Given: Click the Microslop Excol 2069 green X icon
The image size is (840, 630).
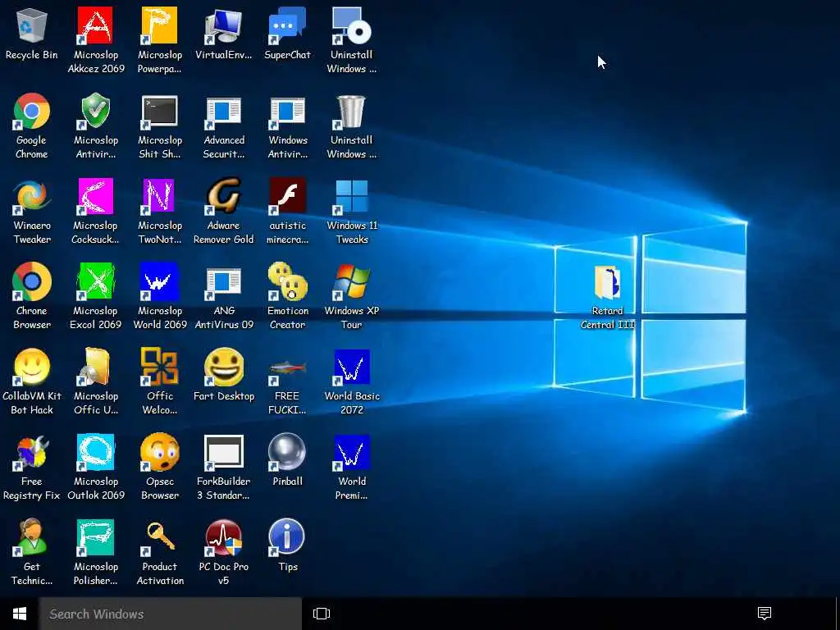Looking at the screenshot, I should tap(95, 282).
